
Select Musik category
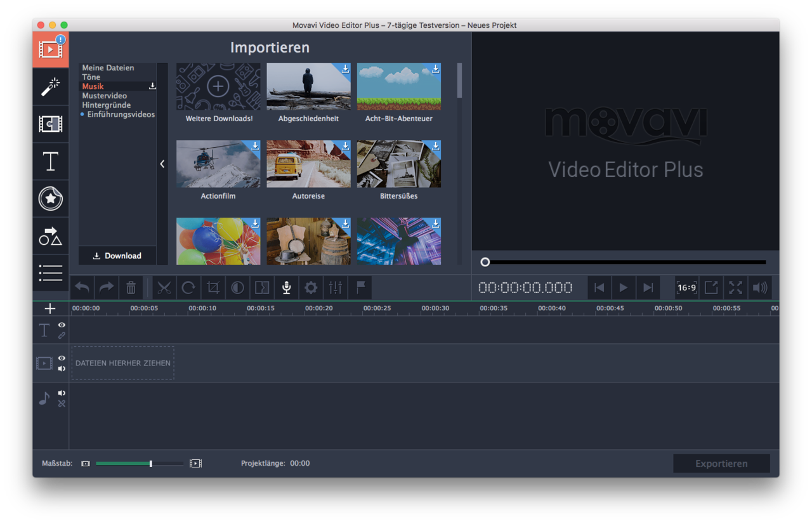click(93, 86)
